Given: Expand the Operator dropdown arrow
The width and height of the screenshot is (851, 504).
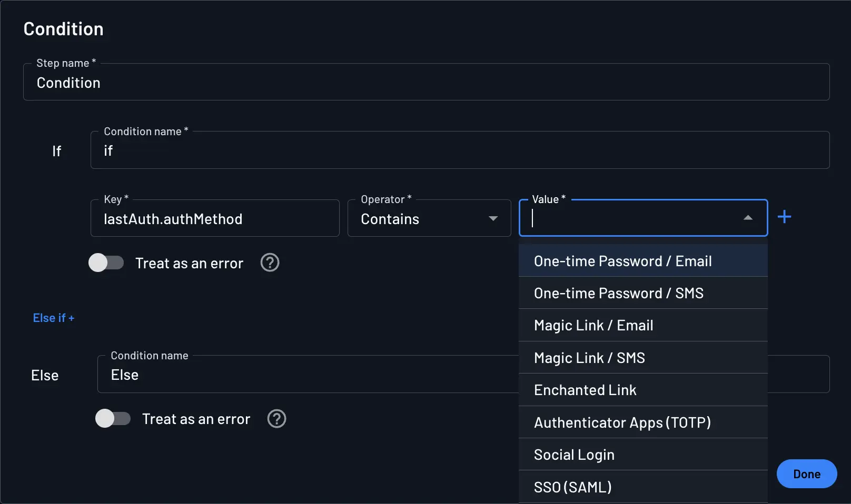Looking at the screenshot, I should (493, 218).
